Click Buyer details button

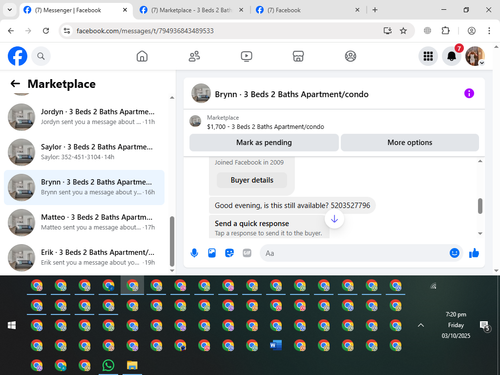(x=252, y=180)
